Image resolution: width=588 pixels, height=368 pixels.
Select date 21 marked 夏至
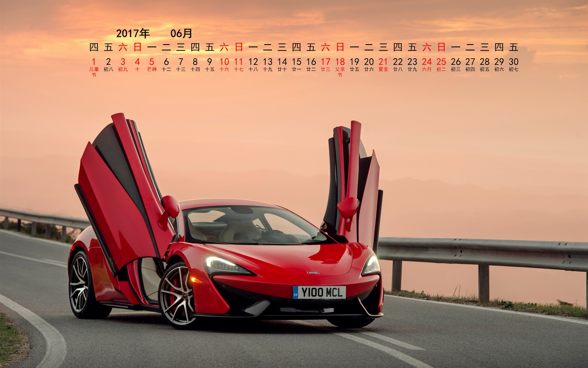383,62
